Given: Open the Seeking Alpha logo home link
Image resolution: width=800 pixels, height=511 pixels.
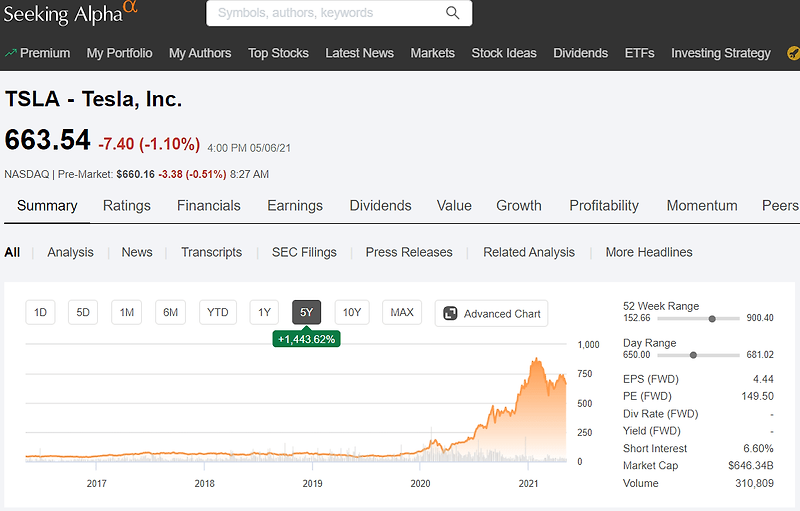Looking at the screenshot, I should (70, 14).
